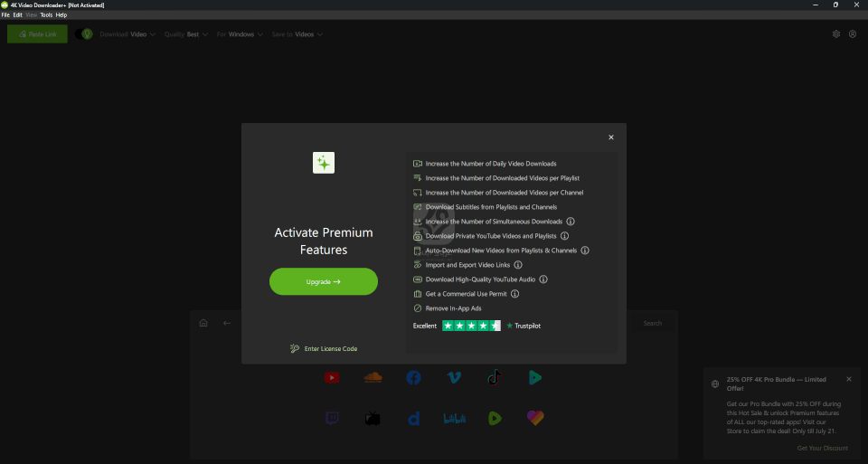868x464 pixels.
Task: Open the Quality Best dropdown
Action: tap(186, 34)
